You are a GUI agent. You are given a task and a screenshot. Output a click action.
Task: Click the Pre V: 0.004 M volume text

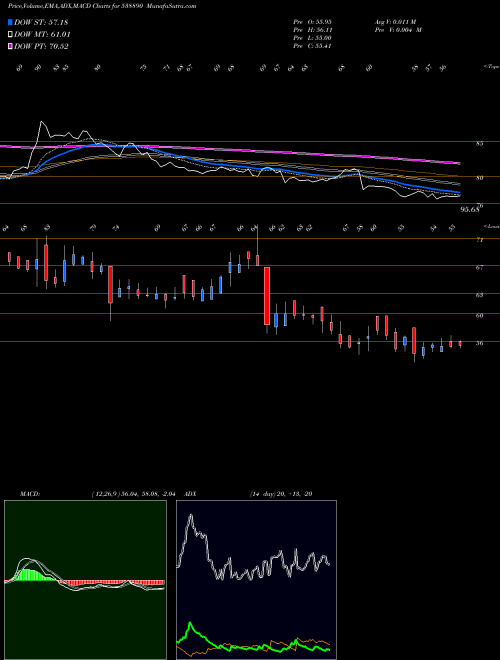(x=398, y=30)
